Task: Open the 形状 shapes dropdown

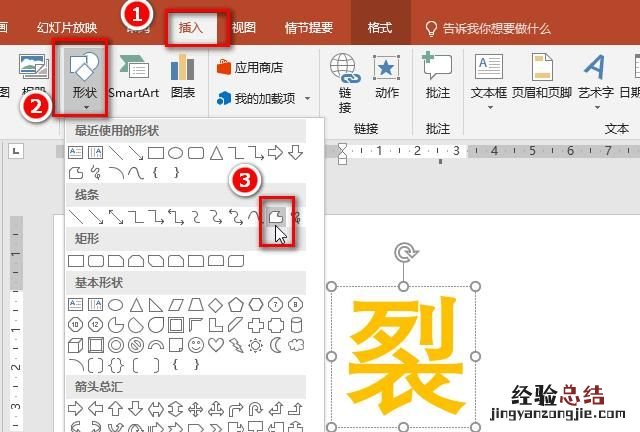Action: tap(84, 80)
